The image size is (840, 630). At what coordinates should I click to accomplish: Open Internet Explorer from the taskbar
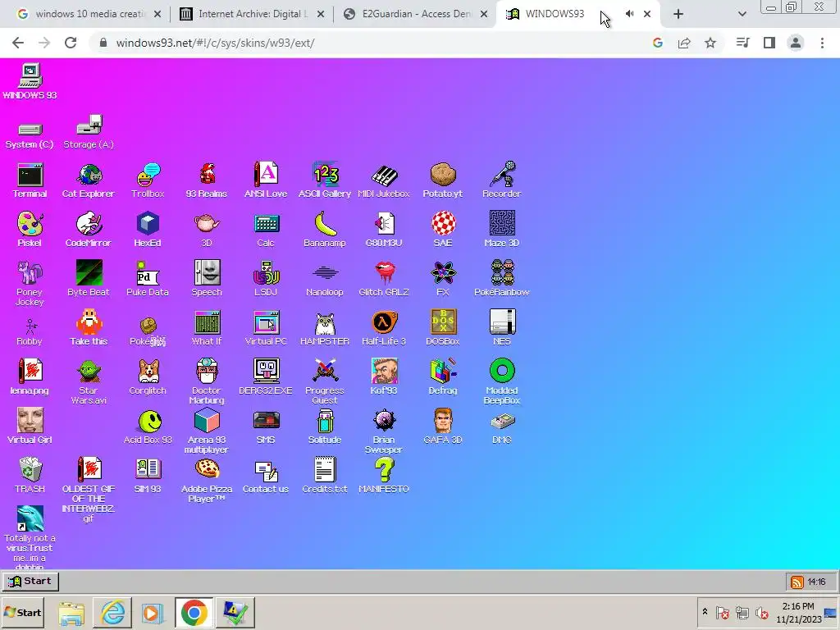pos(112,612)
